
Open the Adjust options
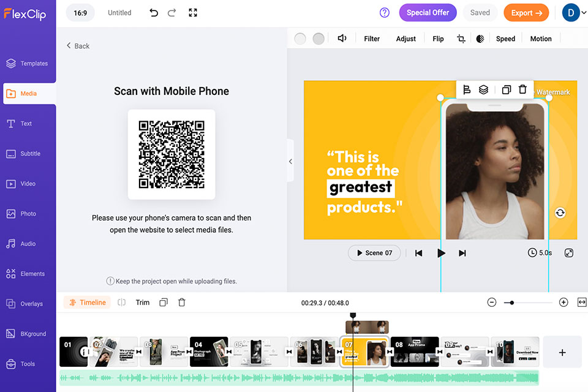coord(405,39)
